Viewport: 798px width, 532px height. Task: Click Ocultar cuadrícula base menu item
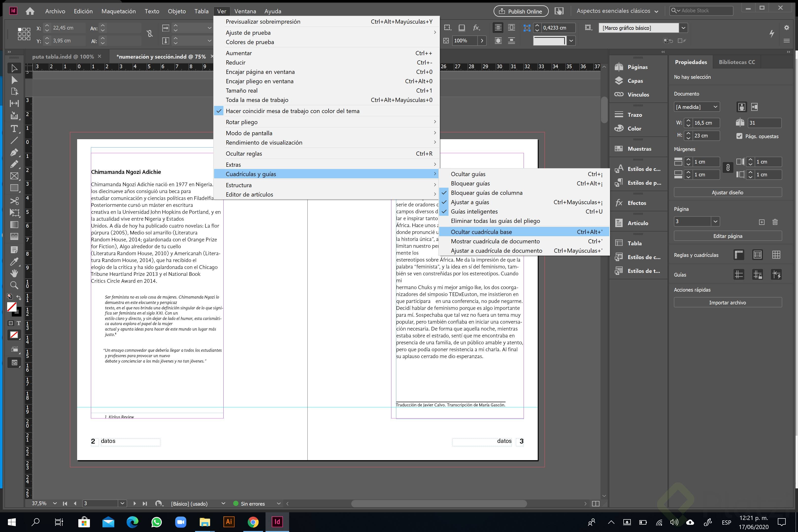click(524, 232)
